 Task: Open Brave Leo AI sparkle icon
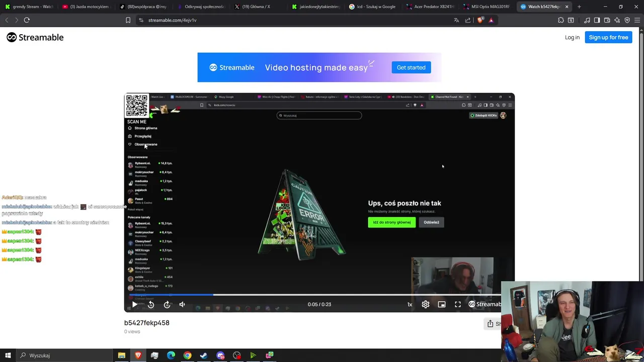tap(617, 20)
